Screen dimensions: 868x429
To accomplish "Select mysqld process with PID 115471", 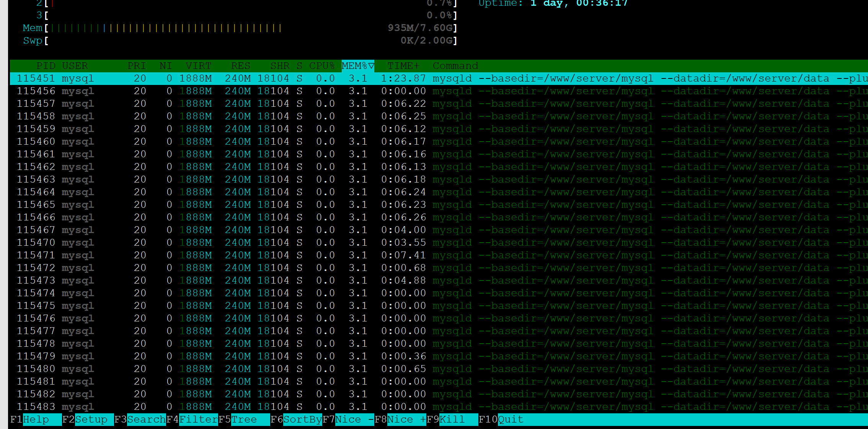I will (x=36, y=255).
